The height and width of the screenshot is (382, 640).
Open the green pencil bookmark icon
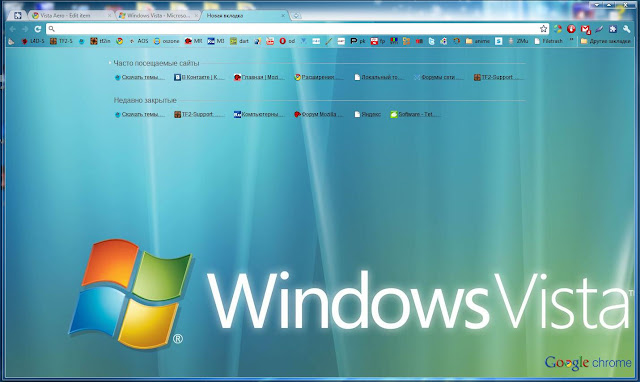coord(329,41)
